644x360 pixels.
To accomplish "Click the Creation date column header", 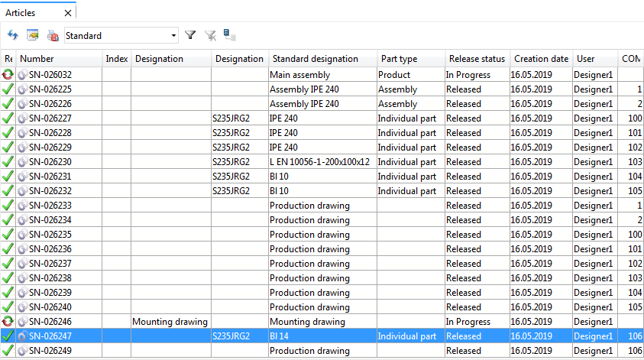I will 541,59.
